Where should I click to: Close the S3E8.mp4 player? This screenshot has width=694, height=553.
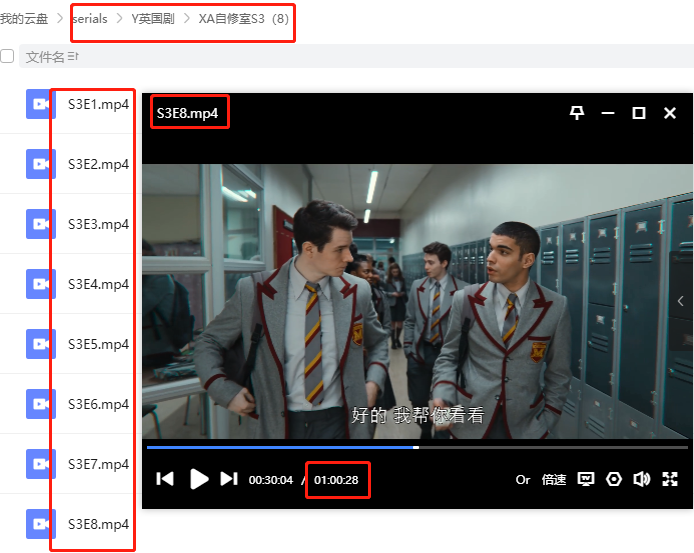pyautogui.click(x=670, y=113)
